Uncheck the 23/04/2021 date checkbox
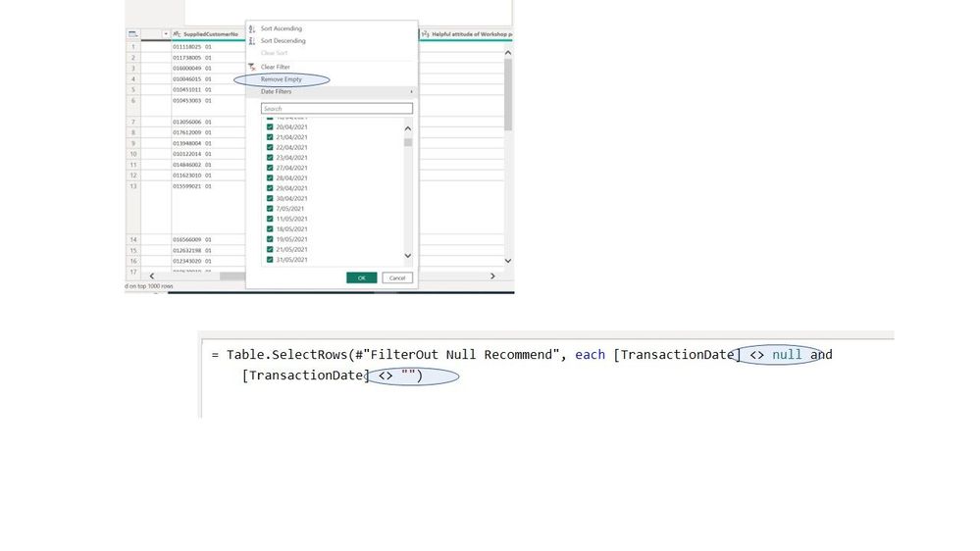Viewport: 980px width, 551px height. coord(270,158)
